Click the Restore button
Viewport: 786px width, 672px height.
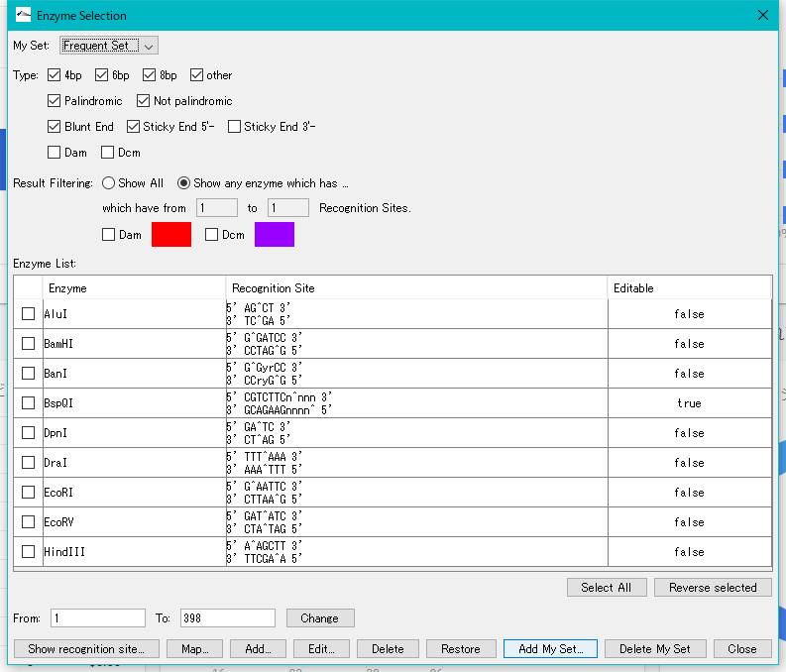pos(461,649)
